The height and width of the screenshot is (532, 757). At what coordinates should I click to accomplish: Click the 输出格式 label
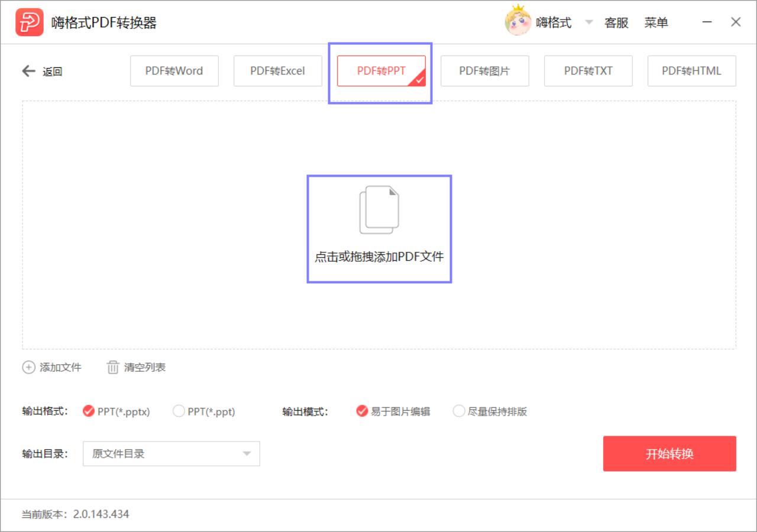45,411
